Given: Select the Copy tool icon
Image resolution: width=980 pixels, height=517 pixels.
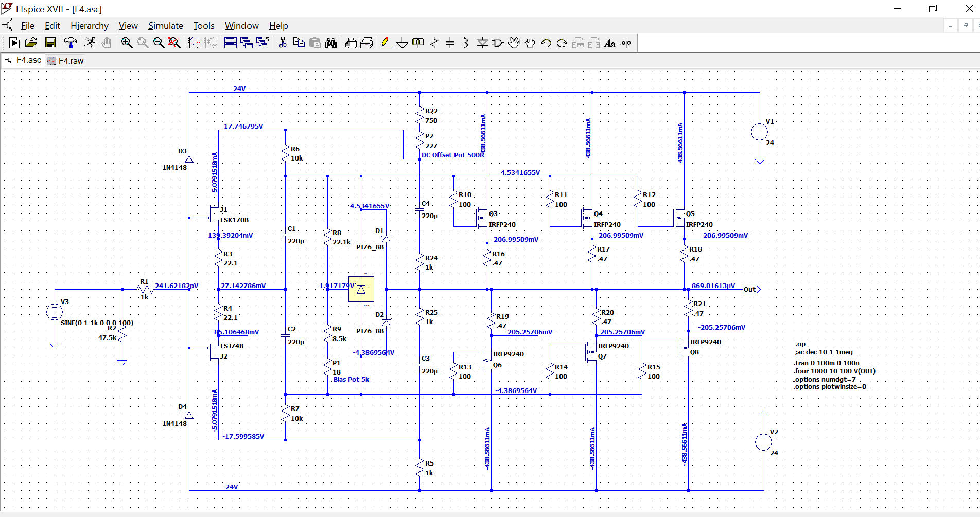Looking at the screenshot, I should click(299, 43).
